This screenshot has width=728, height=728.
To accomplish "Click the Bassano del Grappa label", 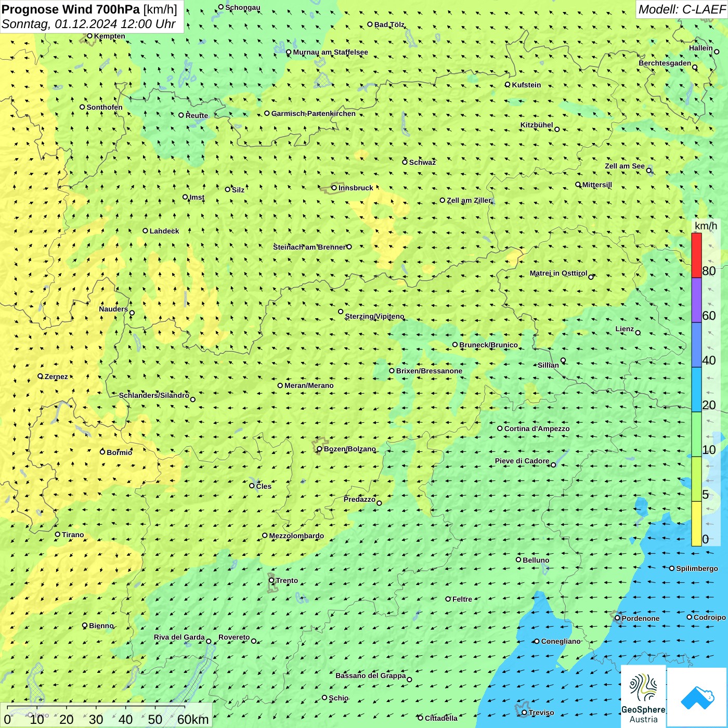I will (371, 675).
